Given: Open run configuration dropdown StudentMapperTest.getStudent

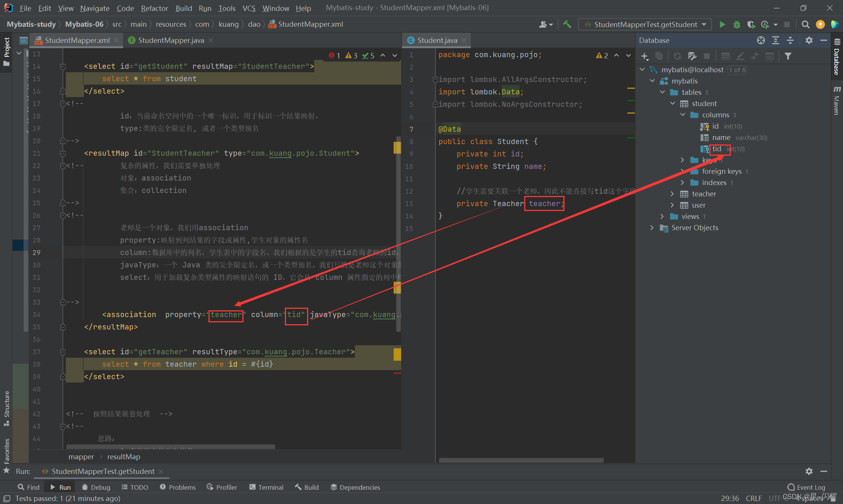Looking at the screenshot, I should coord(645,24).
